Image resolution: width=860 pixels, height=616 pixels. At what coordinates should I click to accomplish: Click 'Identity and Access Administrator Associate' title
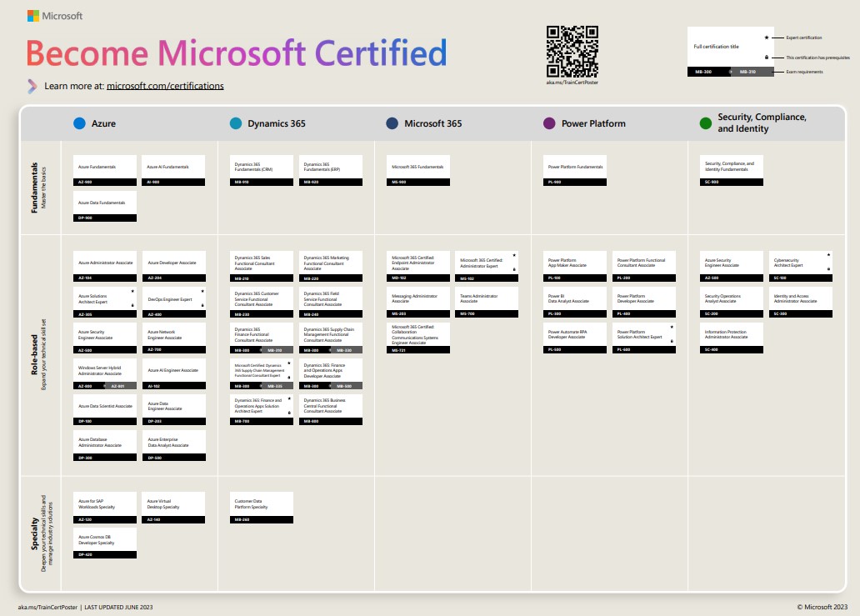(x=795, y=298)
